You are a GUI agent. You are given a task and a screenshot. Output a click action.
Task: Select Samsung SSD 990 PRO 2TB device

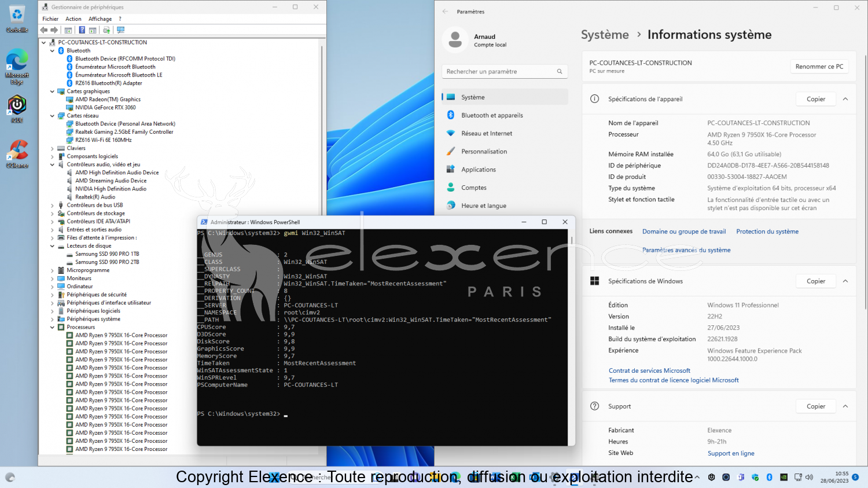[107, 262]
